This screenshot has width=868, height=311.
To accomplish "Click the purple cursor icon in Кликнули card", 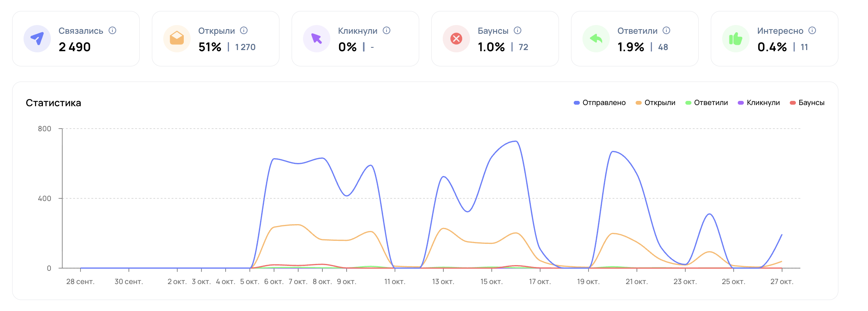I will pos(317,39).
